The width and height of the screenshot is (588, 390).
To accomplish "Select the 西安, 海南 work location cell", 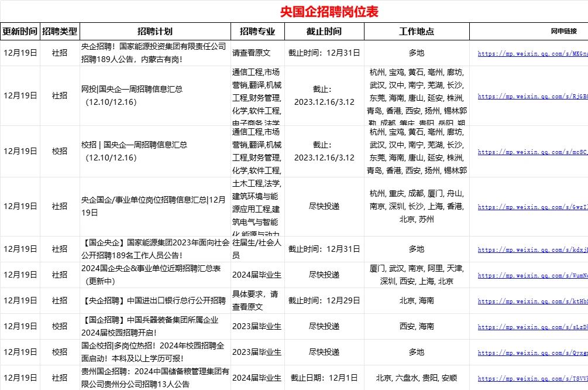I will pyautogui.click(x=416, y=327).
